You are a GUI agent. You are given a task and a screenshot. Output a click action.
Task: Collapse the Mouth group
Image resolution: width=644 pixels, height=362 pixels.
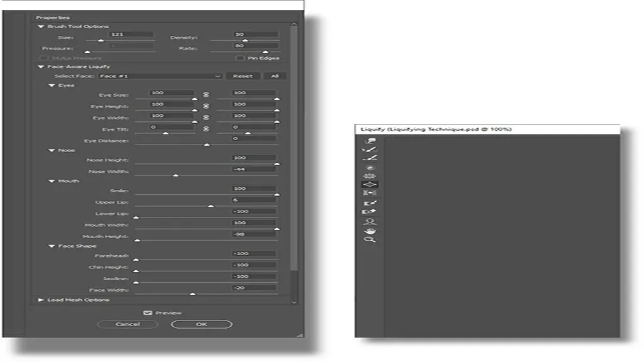tap(52, 181)
